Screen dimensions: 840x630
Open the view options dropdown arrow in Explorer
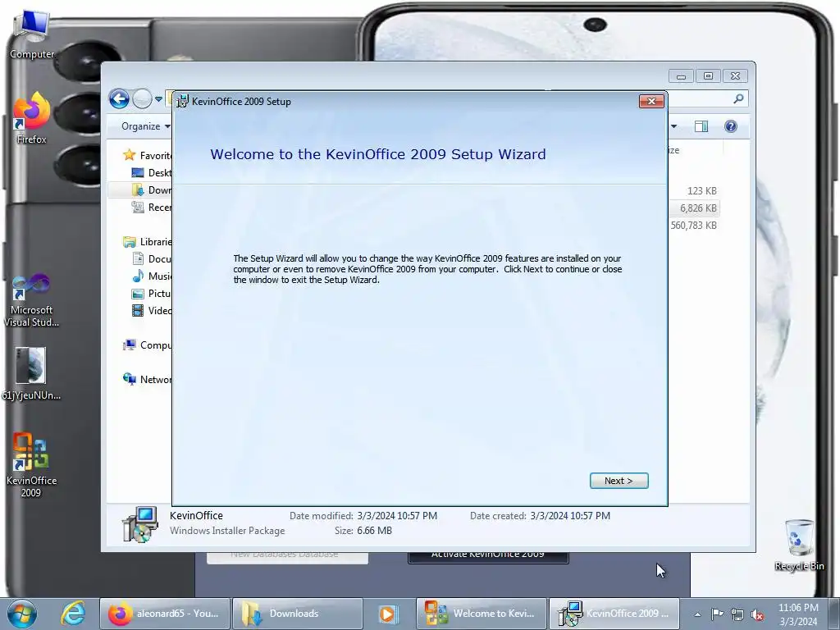(x=674, y=126)
